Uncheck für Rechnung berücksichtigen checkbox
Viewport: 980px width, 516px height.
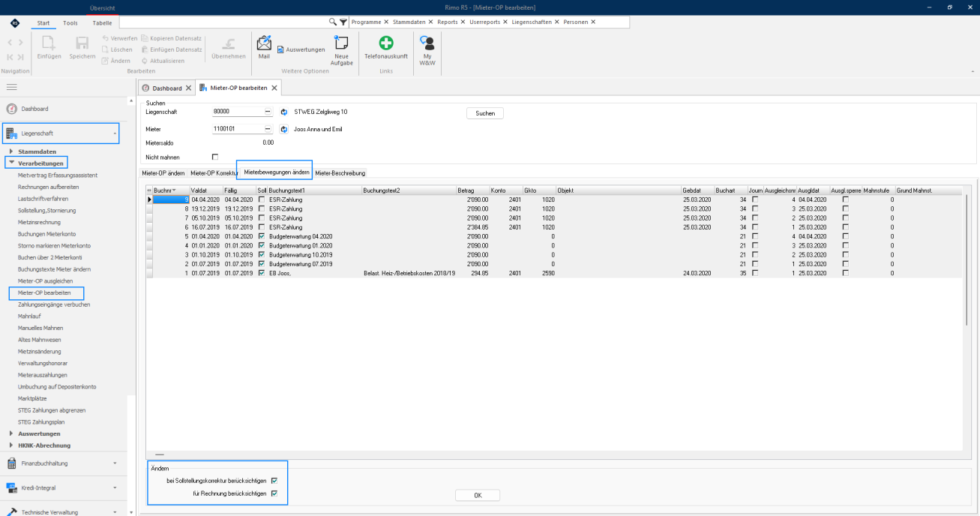pos(274,493)
